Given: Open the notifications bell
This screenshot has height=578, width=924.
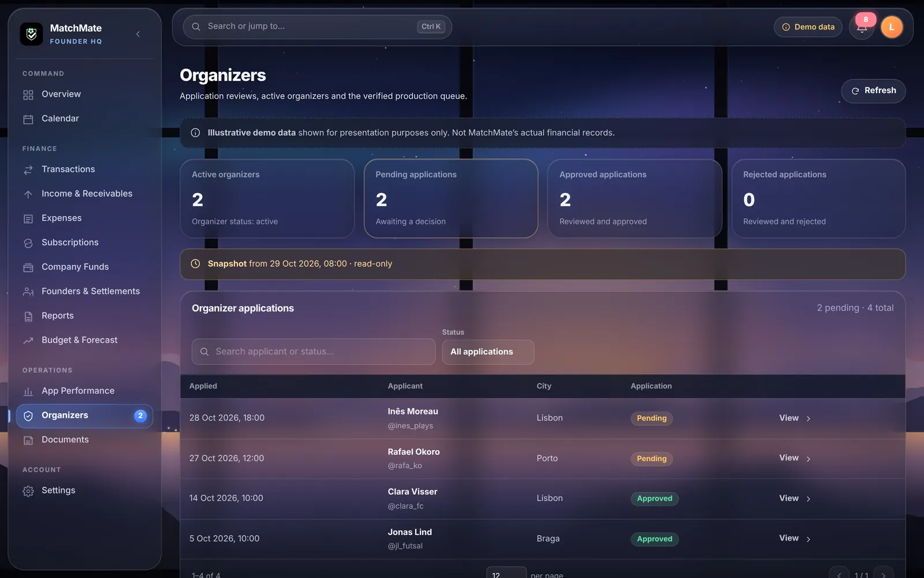Looking at the screenshot, I should pos(862,27).
